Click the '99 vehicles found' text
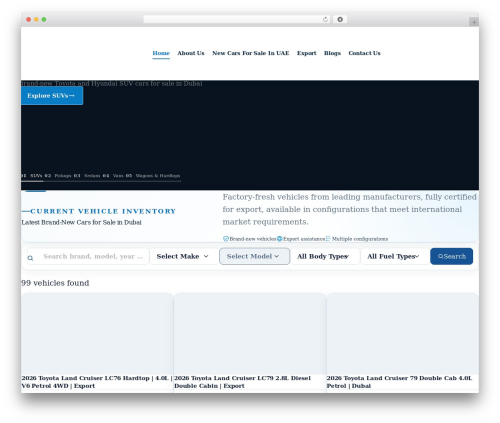Image resolution: width=500 pixels, height=423 pixels. (55, 283)
